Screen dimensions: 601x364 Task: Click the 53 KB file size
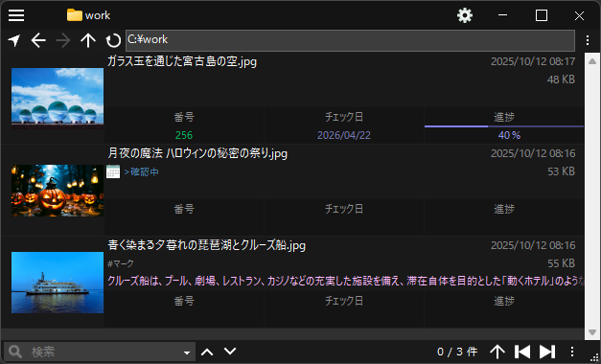point(561,171)
